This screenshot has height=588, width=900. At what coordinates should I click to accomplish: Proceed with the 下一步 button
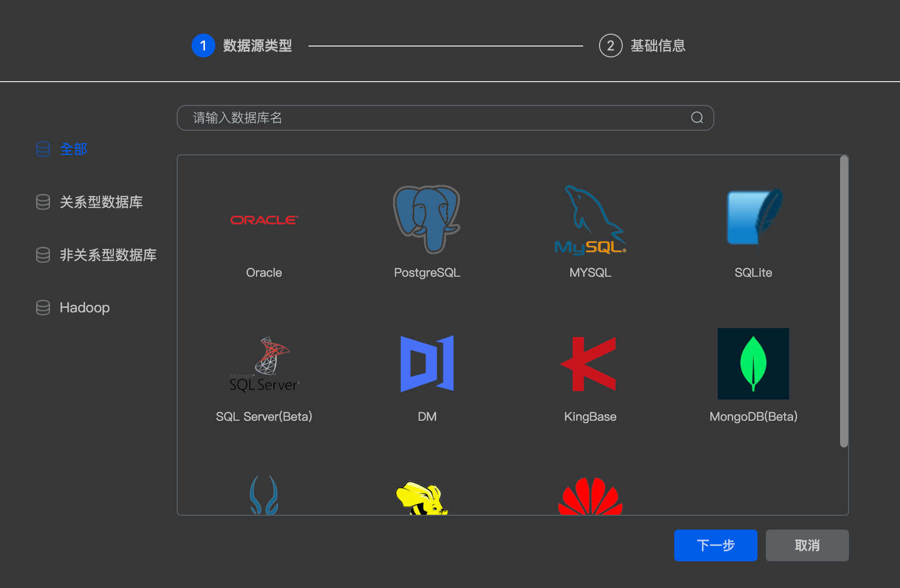tap(716, 545)
